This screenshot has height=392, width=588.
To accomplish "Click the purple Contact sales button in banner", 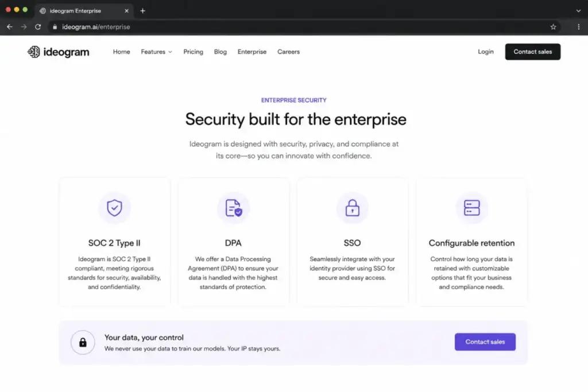I will 485,342.
